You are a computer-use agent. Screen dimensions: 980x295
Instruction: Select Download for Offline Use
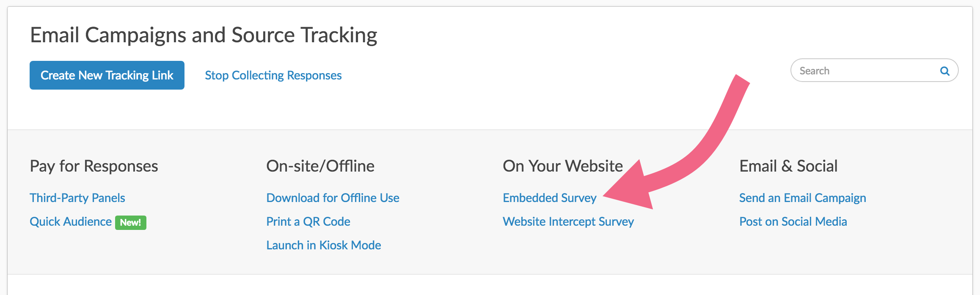[x=333, y=198]
